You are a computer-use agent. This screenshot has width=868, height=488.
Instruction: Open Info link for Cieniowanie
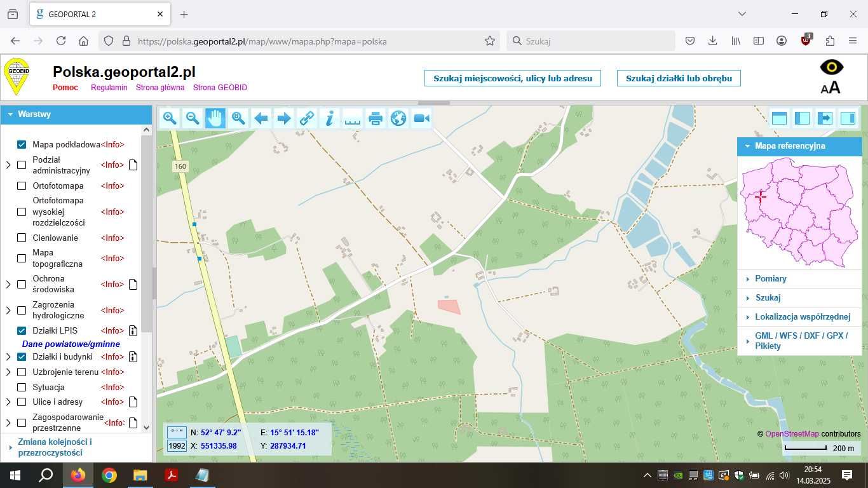pos(112,238)
